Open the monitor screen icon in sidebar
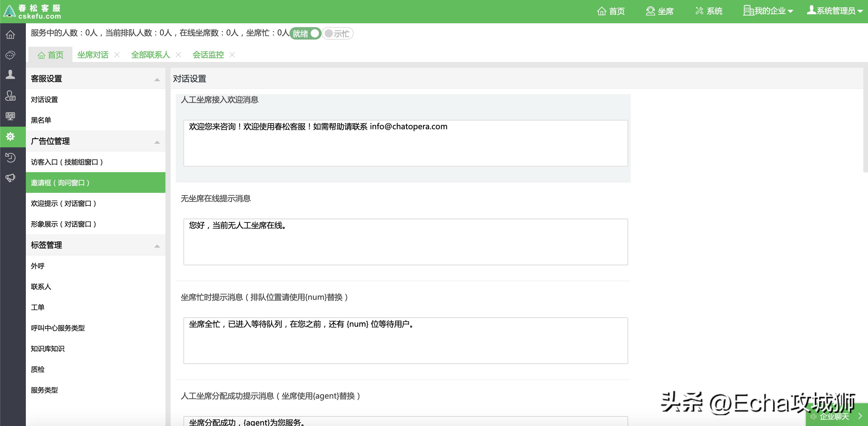The height and width of the screenshot is (426, 868). click(10, 117)
